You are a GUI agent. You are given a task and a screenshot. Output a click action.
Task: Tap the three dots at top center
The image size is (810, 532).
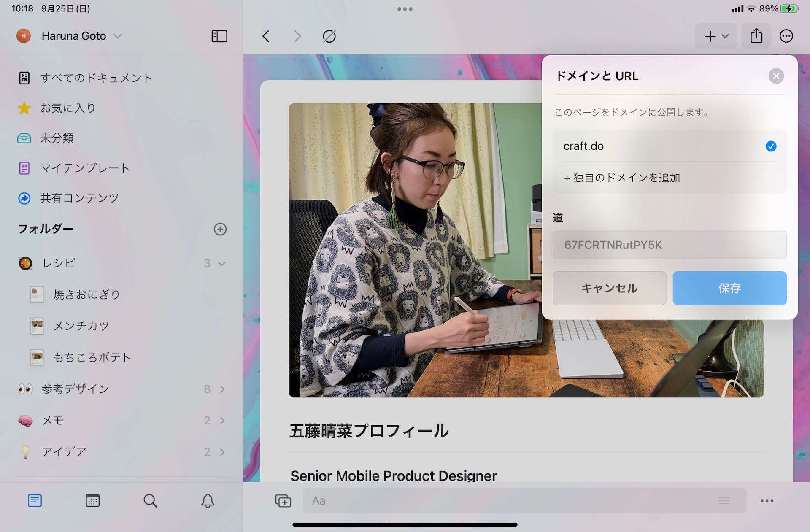[x=405, y=9]
